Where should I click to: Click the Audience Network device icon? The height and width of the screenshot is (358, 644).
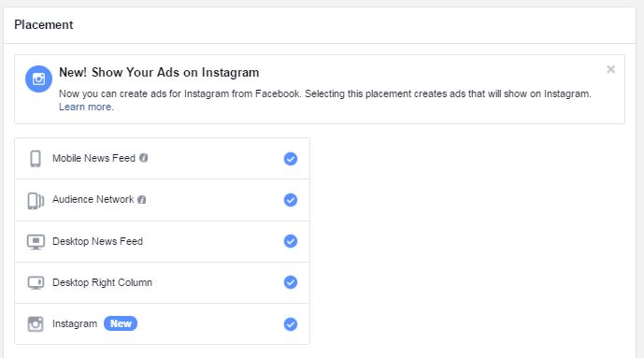coord(36,201)
